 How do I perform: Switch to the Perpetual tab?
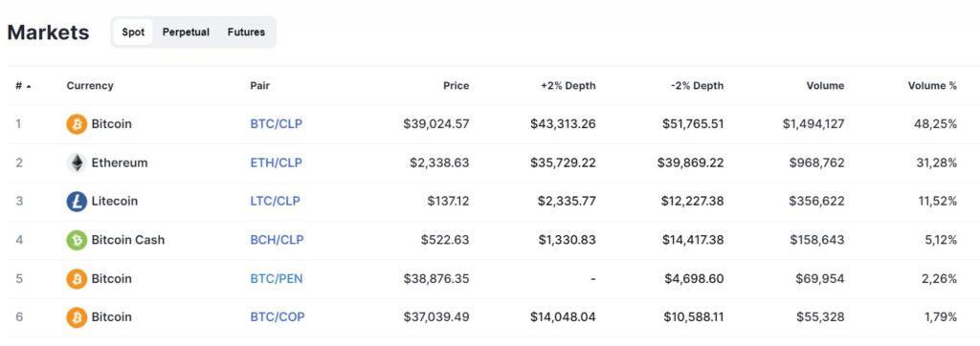pyautogui.click(x=186, y=32)
